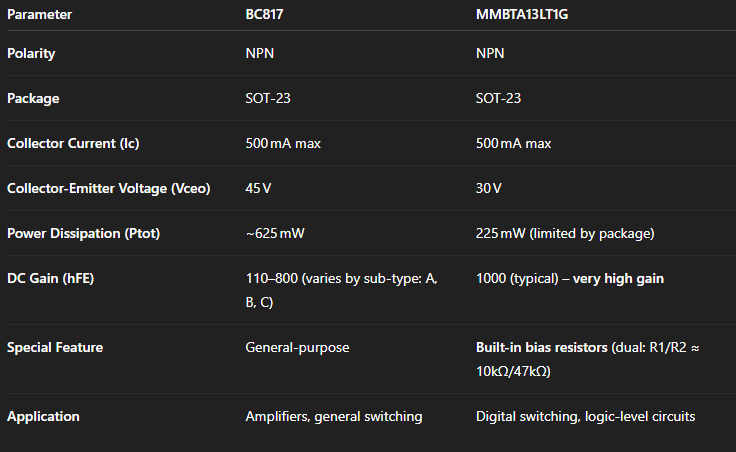Click the Package row label

[x=33, y=99]
